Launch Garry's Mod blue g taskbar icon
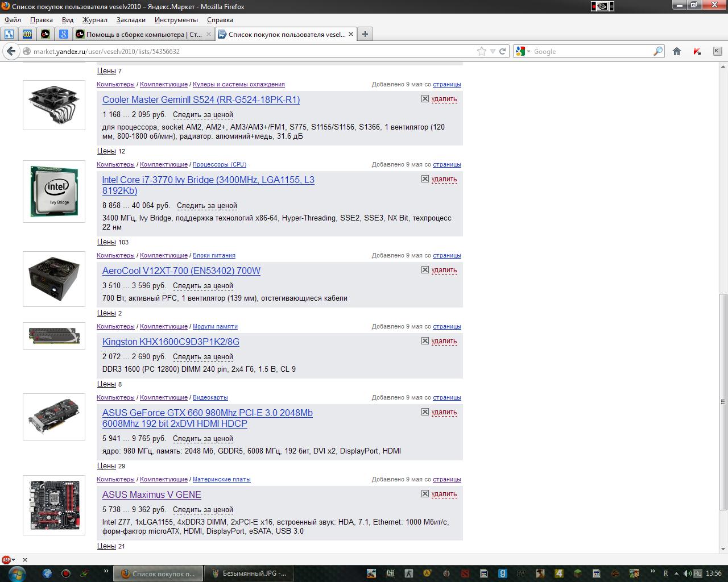This screenshot has height=582, width=728. [x=503, y=573]
